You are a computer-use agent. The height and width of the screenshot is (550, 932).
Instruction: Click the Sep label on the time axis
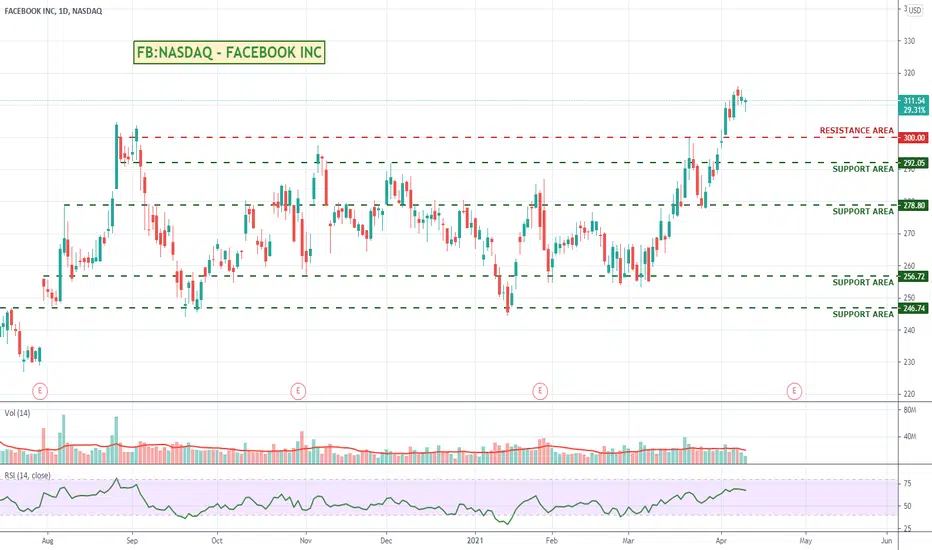point(132,540)
